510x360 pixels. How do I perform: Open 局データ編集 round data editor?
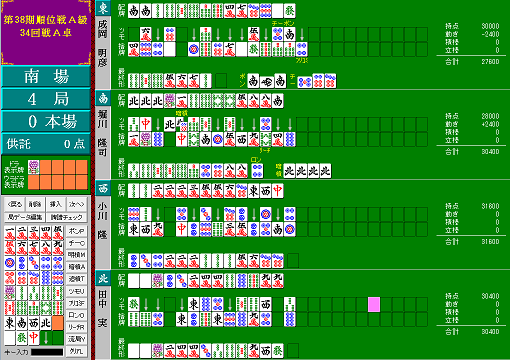(25, 217)
